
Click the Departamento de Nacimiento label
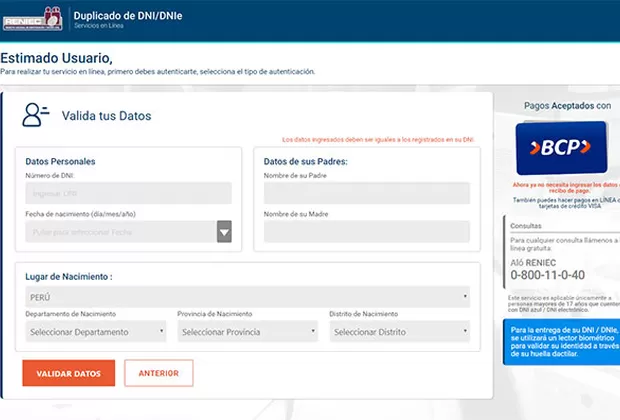[x=71, y=314]
